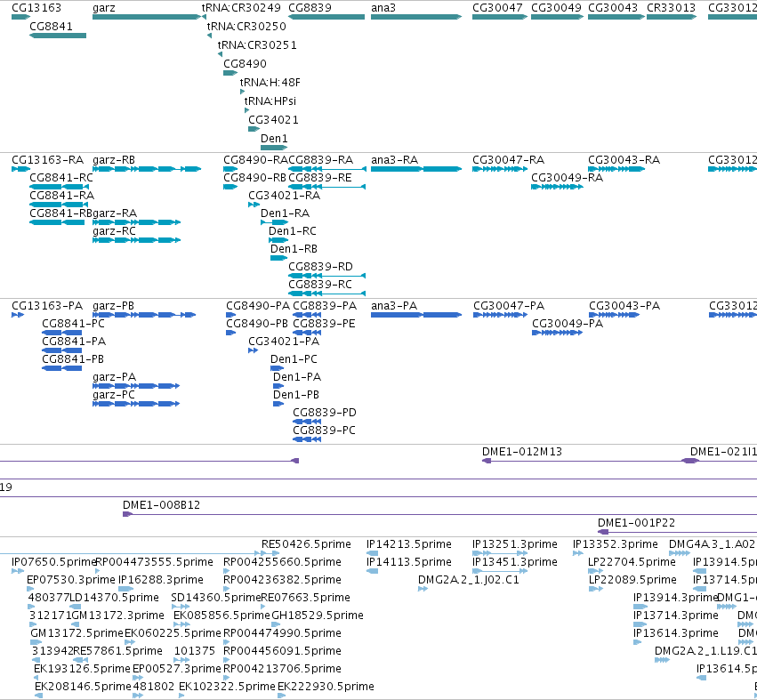This screenshot has width=757, height=700.
Task: Select the ana3 gene label
Action: coord(383,8)
